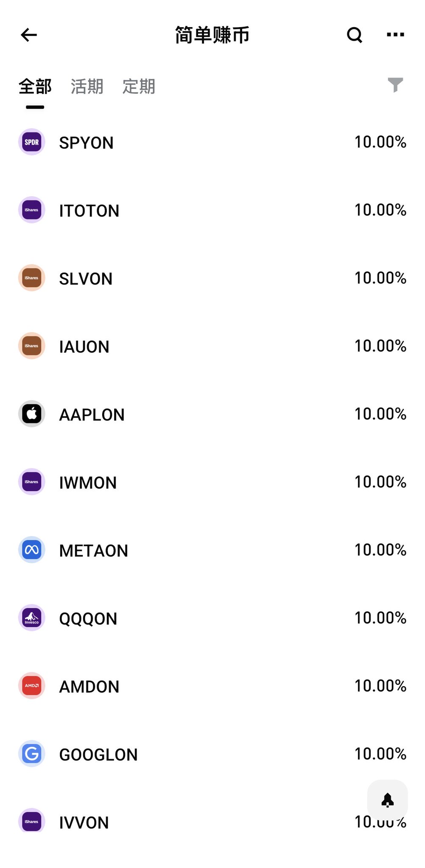Click the Google G logo icon

tap(32, 754)
